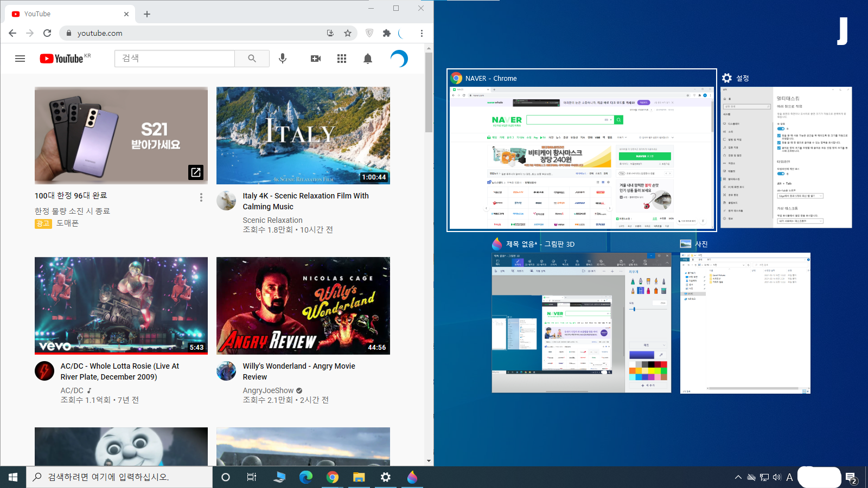Open YouTube notifications bell
The image size is (868, 488).
pyautogui.click(x=368, y=59)
